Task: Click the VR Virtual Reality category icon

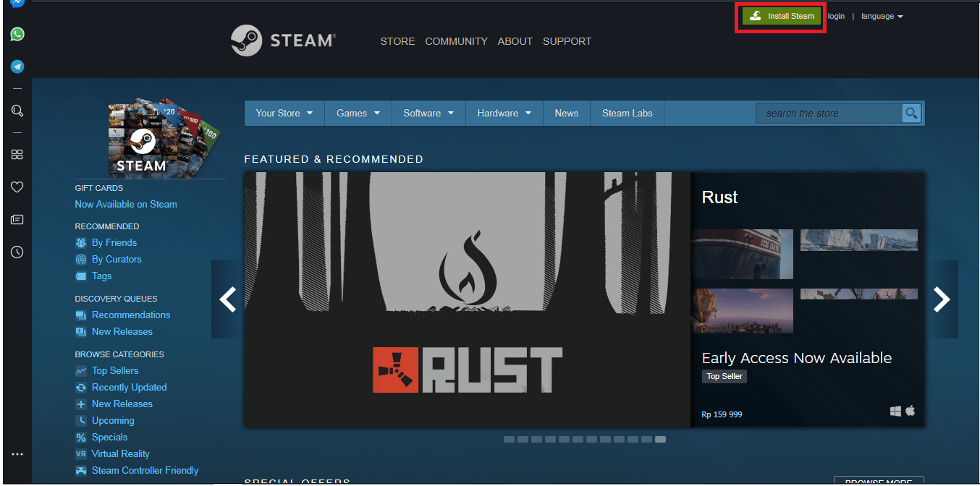Action: coord(80,453)
